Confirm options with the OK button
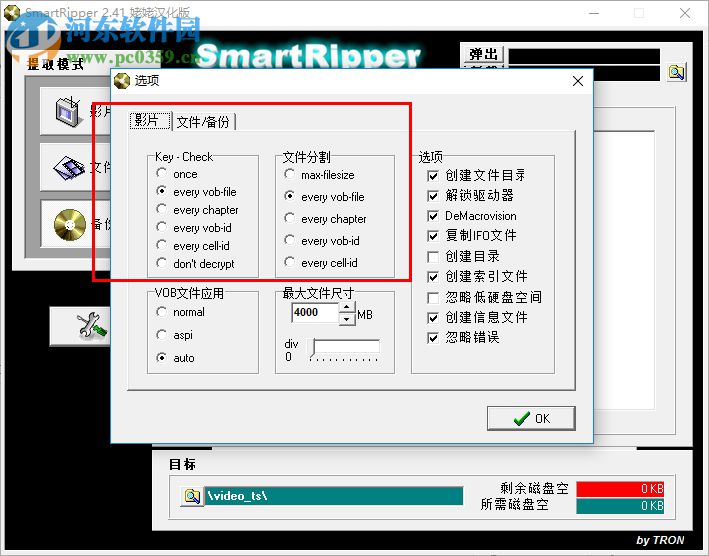 coord(531,418)
